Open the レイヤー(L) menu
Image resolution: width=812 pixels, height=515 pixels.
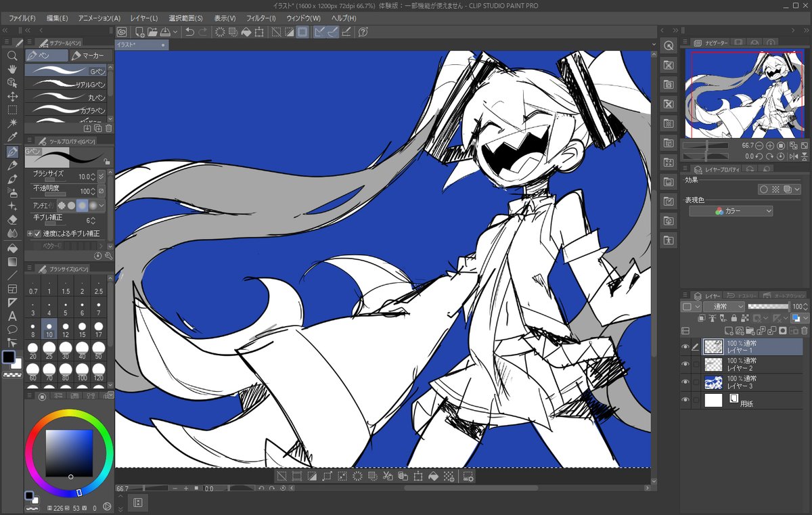[144, 18]
